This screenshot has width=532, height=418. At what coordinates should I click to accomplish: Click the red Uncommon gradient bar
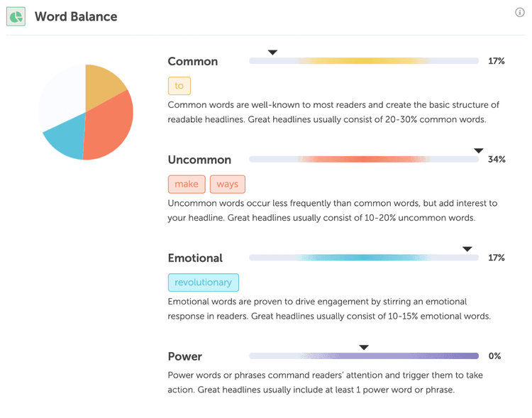(364, 160)
